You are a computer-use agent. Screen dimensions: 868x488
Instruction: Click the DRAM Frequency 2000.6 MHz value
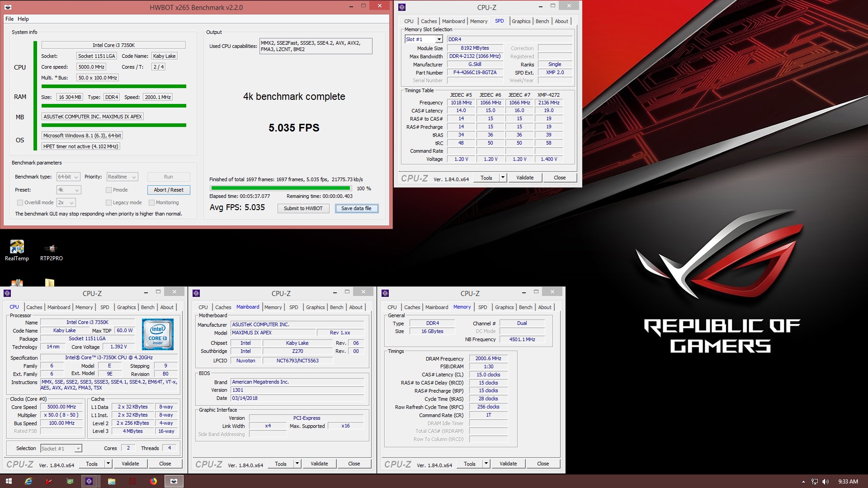(x=488, y=358)
